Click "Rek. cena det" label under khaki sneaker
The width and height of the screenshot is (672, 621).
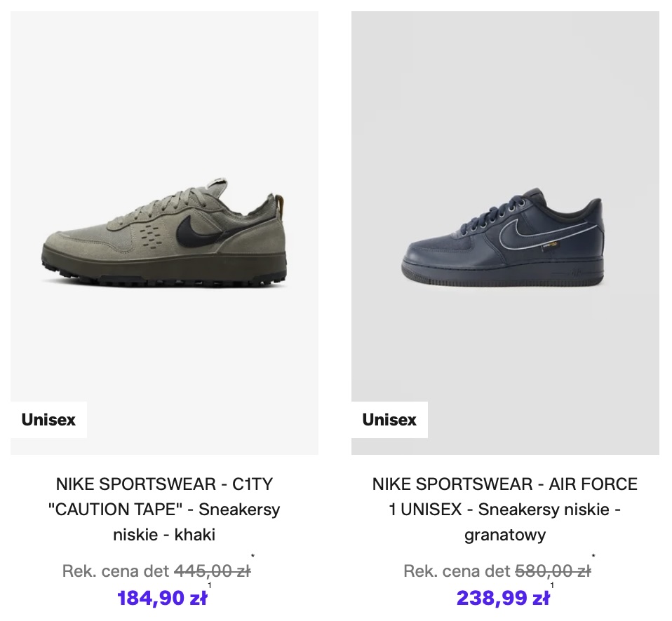(115, 571)
